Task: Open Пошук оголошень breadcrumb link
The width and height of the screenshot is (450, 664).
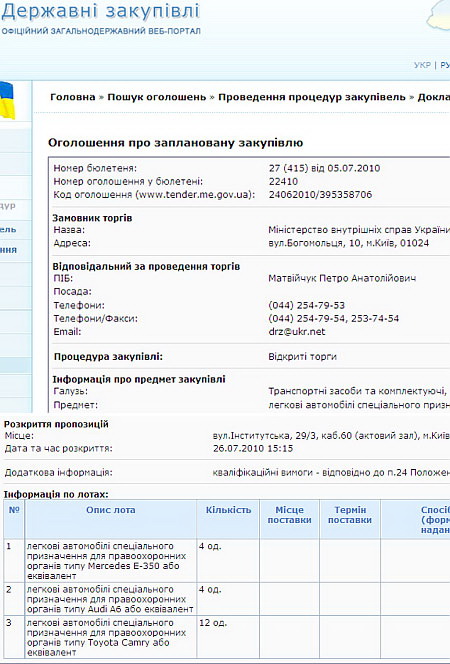Action: click(157, 97)
